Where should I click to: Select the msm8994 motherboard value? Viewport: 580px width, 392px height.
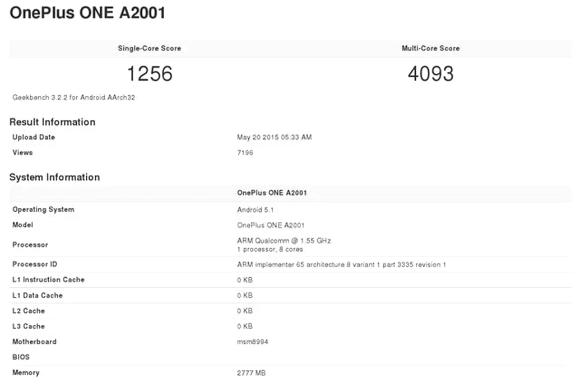tap(253, 342)
